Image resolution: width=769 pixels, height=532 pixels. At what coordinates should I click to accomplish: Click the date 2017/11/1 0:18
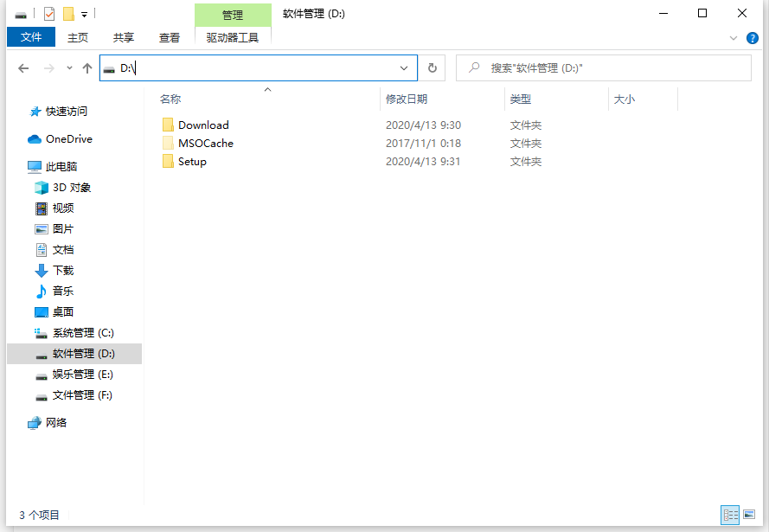[x=423, y=144]
